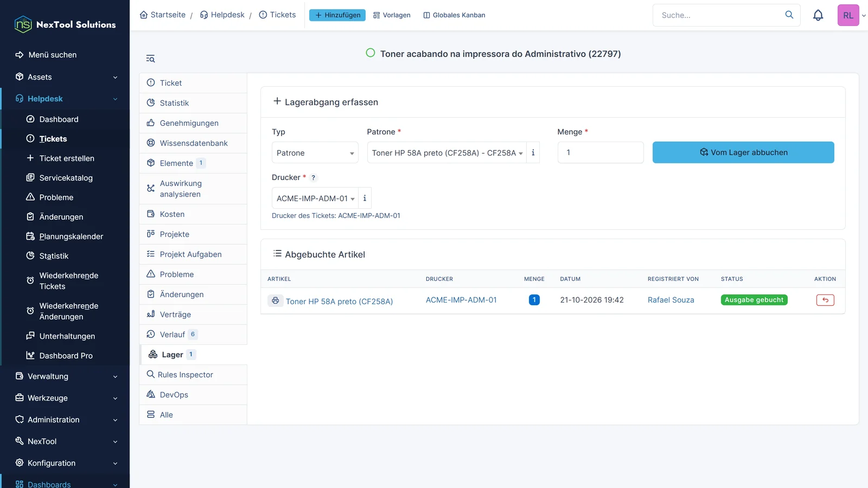Viewport: 868px width, 488px height.
Task: Click the plus icon beside Lagerabgang erfassen
Action: (x=277, y=101)
